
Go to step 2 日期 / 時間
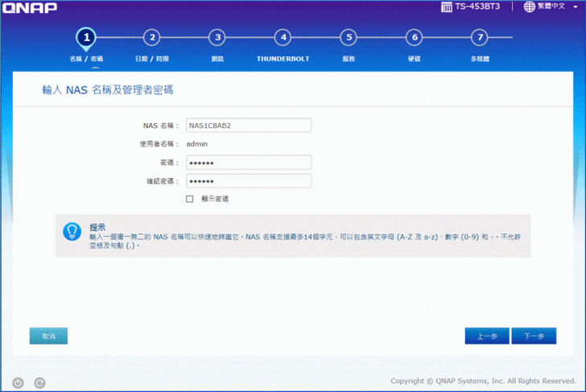point(152,37)
